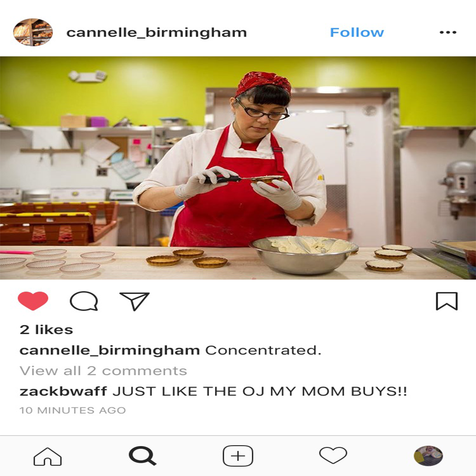Create new post with plus icon
The width and height of the screenshot is (476, 476).
(x=238, y=456)
